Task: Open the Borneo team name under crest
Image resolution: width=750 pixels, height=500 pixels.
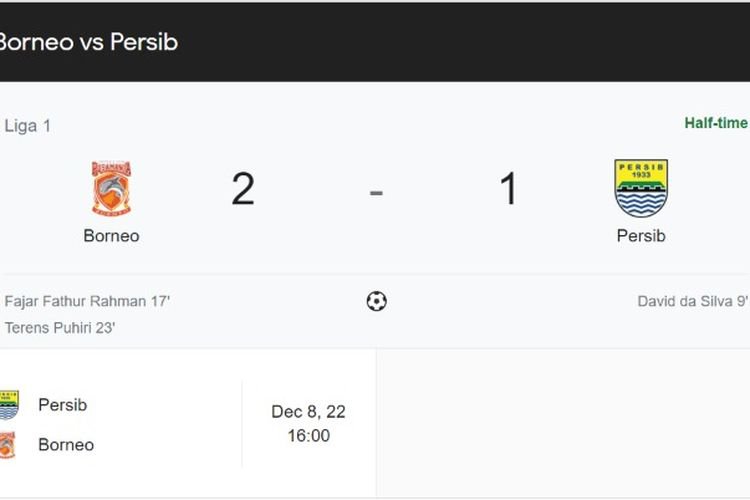Action: click(x=111, y=236)
